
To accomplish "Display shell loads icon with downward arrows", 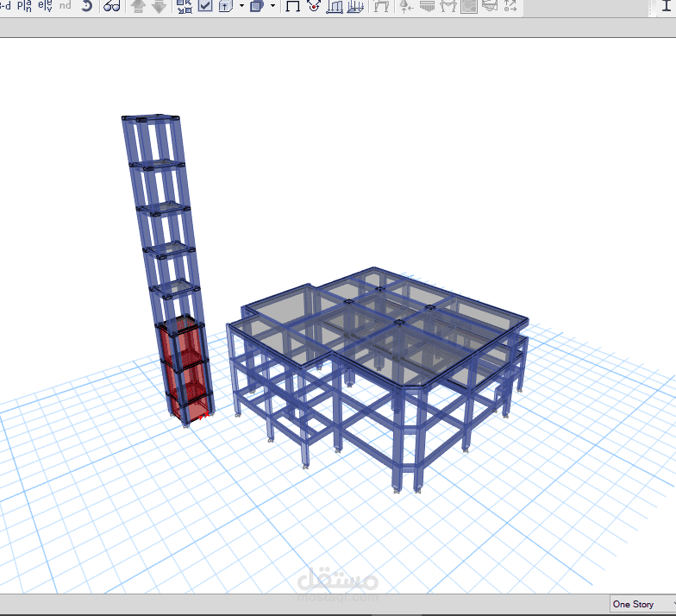I will [x=355, y=6].
